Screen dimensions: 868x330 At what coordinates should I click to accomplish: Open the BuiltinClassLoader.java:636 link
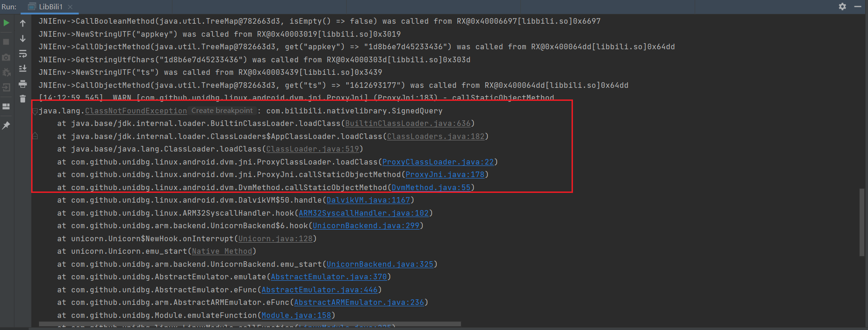[408, 124]
